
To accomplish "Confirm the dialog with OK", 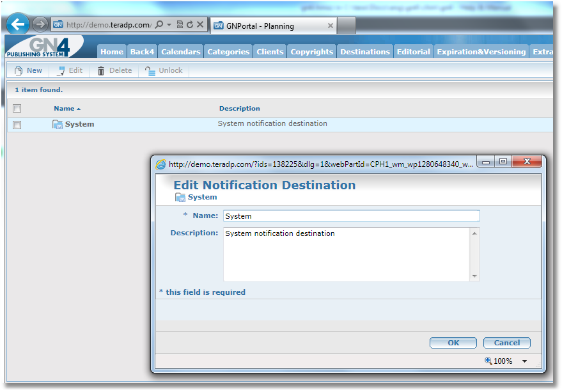I will 453,343.
